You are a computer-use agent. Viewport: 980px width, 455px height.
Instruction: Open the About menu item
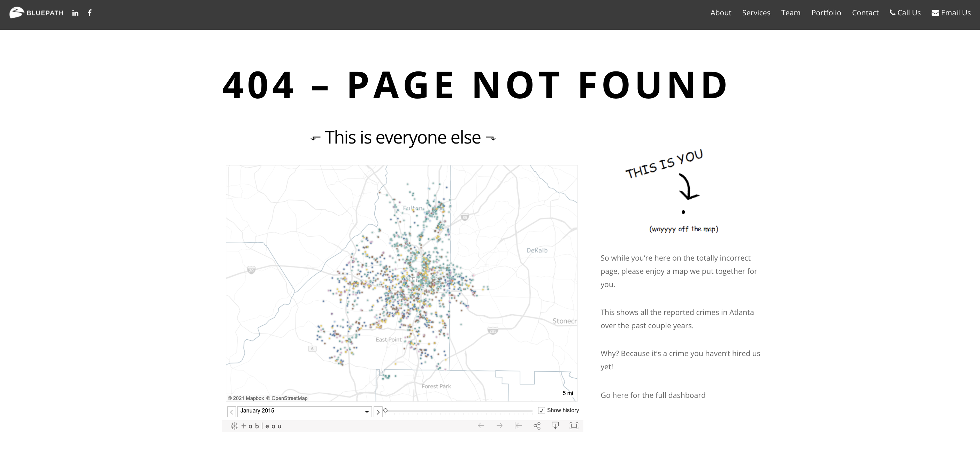click(721, 13)
